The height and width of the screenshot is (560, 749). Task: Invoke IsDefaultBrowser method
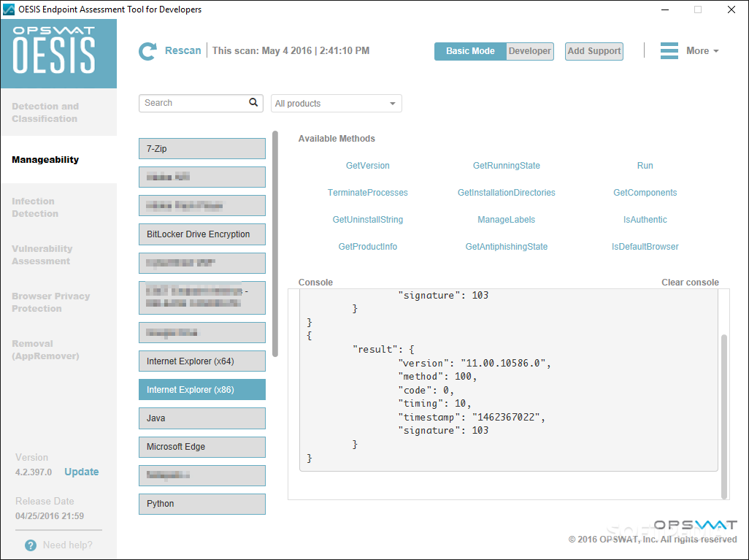pyautogui.click(x=645, y=247)
